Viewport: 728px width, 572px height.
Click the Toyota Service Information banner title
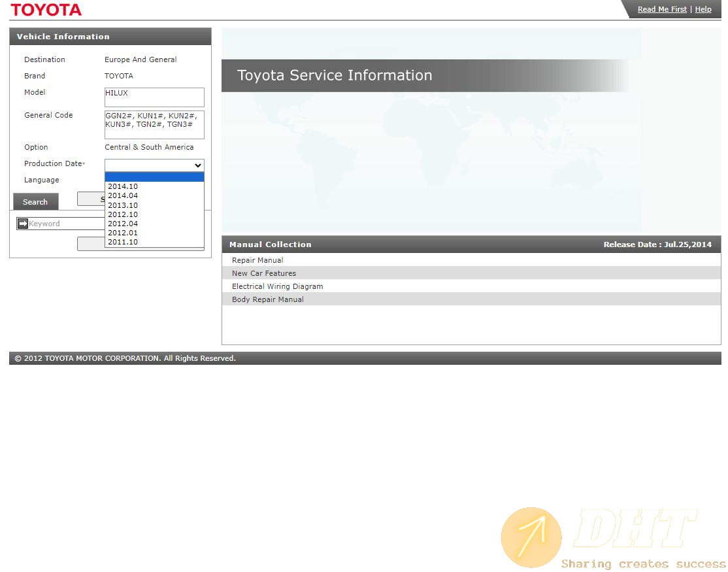[335, 75]
